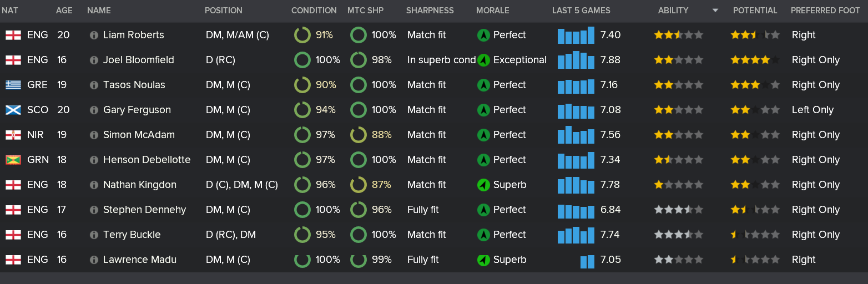Click the Grenada flag for Henson Debellotte

[13, 160]
